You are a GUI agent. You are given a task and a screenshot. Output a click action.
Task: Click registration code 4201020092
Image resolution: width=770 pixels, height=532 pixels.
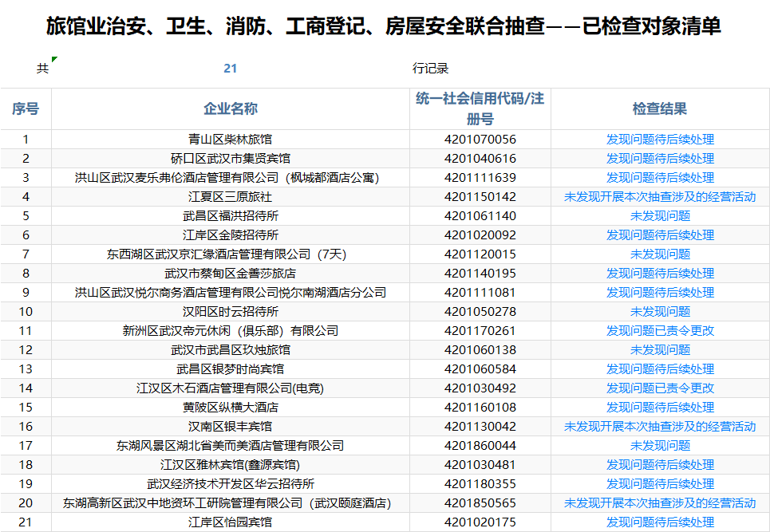[x=480, y=235]
